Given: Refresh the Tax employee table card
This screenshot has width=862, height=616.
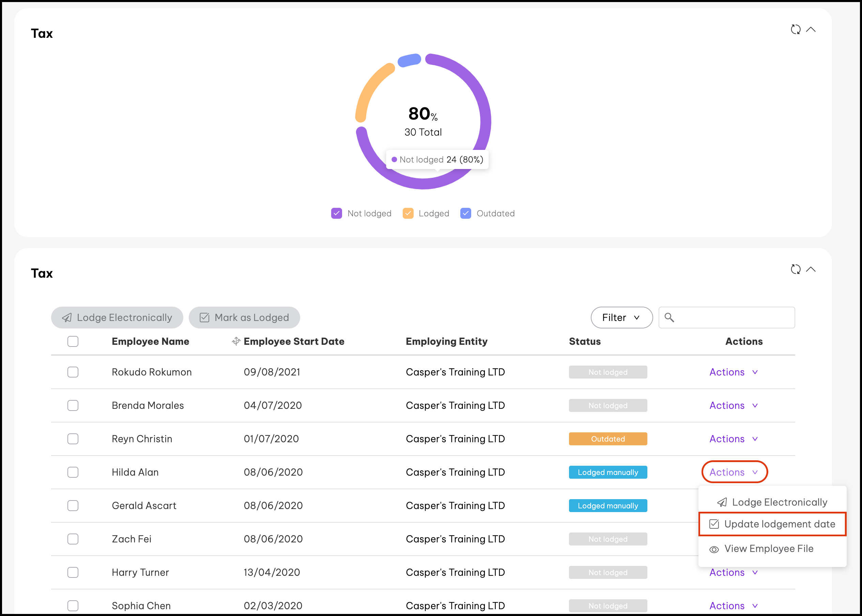Looking at the screenshot, I should [x=795, y=269].
